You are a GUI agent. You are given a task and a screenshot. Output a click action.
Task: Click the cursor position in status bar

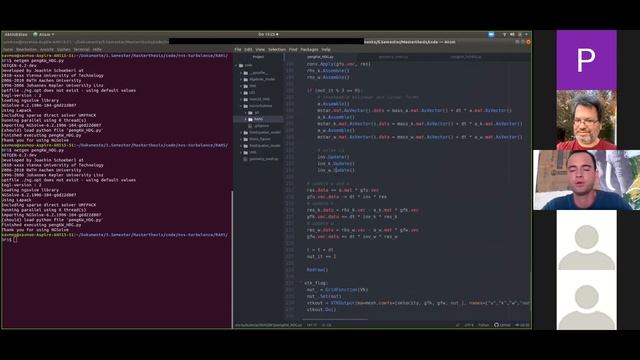pyautogui.click(x=312, y=325)
